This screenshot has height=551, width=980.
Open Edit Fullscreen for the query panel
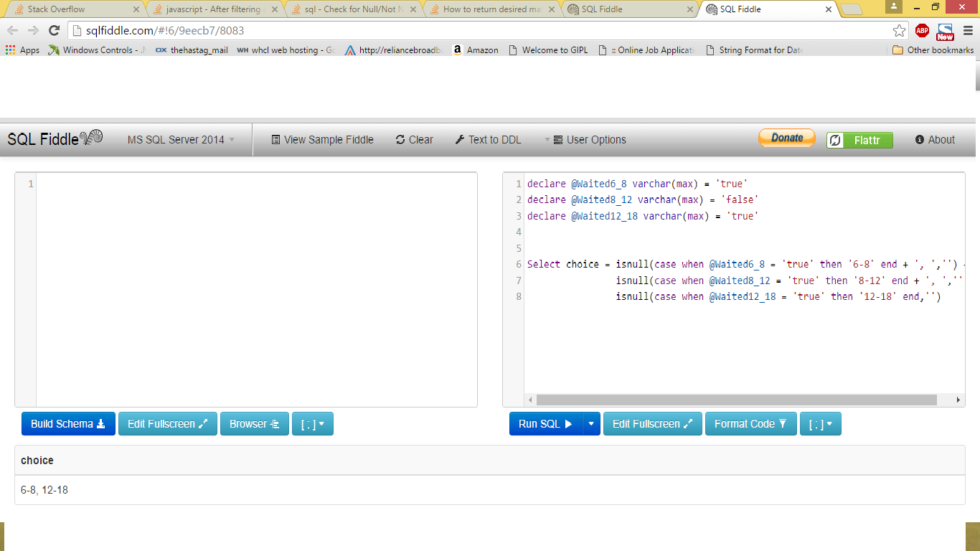pos(653,424)
